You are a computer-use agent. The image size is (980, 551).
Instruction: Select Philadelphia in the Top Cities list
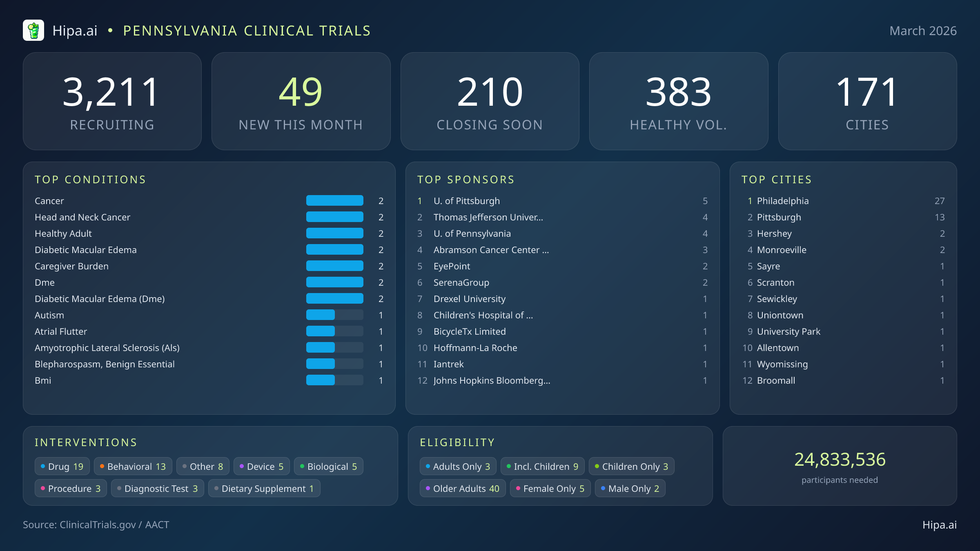coord(782,201)
